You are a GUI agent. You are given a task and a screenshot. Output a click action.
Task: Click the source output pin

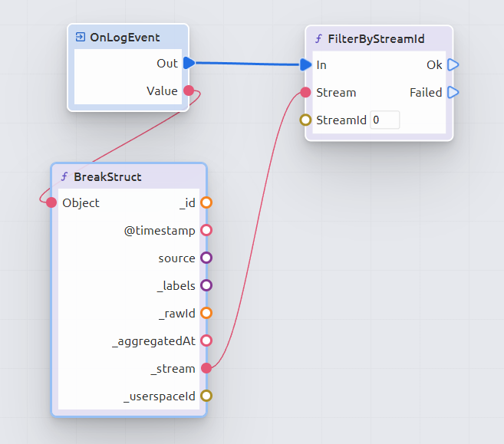pos(206,258)
